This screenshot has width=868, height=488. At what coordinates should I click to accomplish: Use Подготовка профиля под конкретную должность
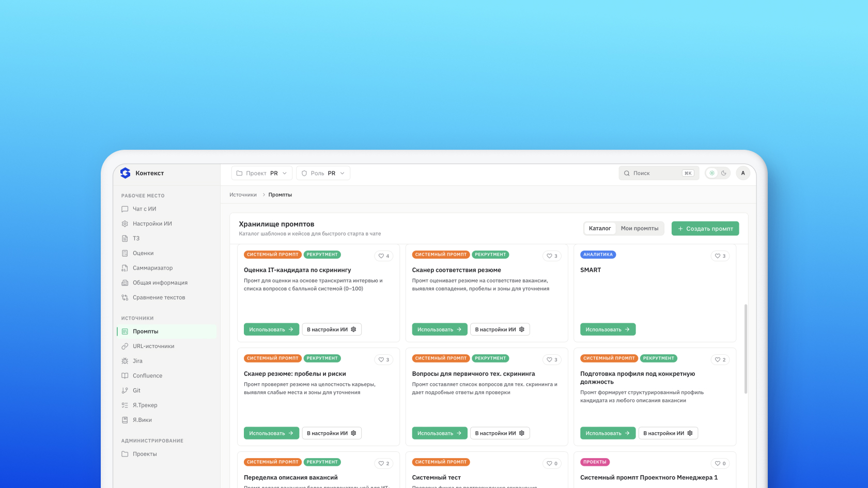(x=608, y=433)
